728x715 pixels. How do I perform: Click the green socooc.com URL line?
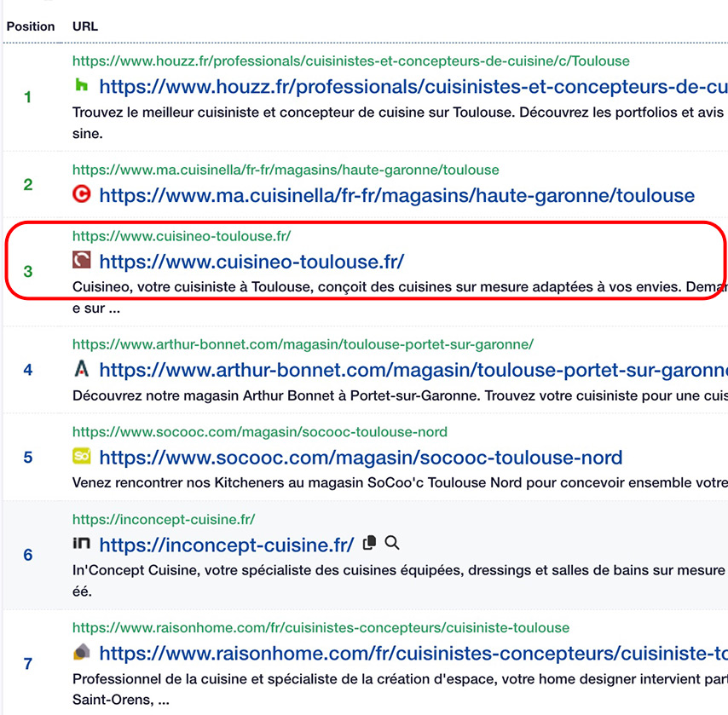[260, 432]
